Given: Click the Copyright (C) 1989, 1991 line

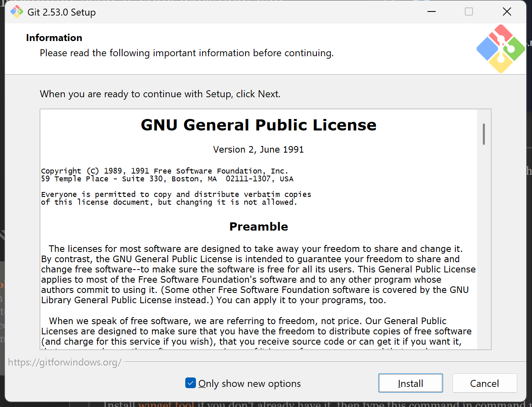Looking at the screenshot, I should point(165,171).
